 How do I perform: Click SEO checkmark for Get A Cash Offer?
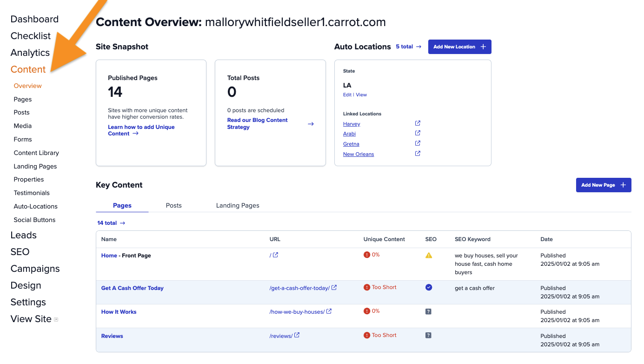coord(429,288)
